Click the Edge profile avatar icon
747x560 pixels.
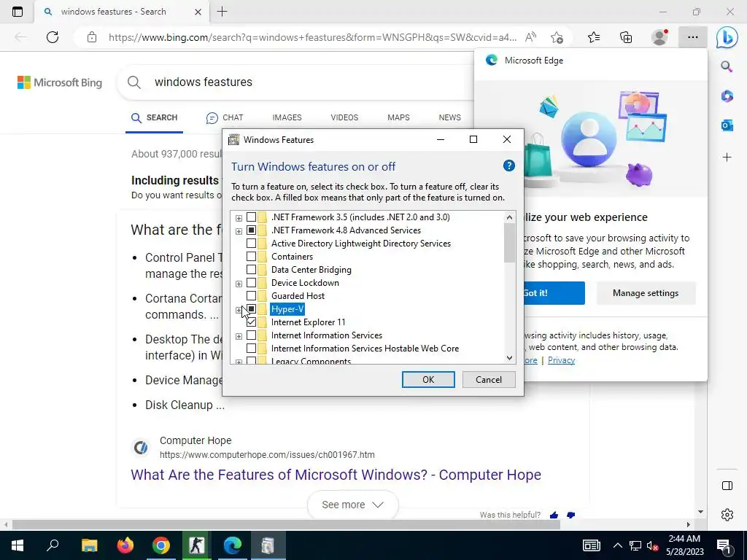(659, 37)
